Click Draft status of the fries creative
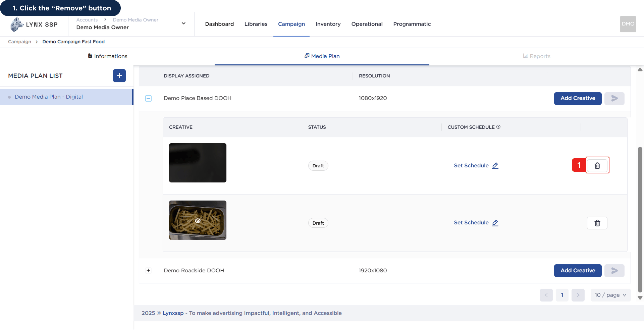Screen dimensions: 644x330 pyautogui.click(x=318, y=223)
